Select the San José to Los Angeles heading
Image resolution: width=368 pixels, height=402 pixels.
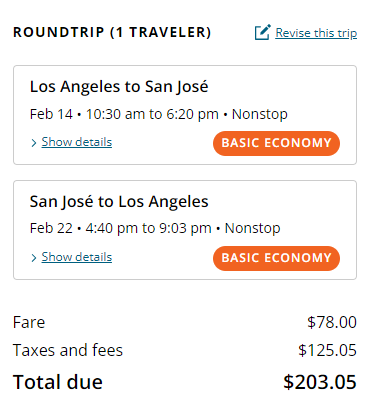(x=119, y=202)
